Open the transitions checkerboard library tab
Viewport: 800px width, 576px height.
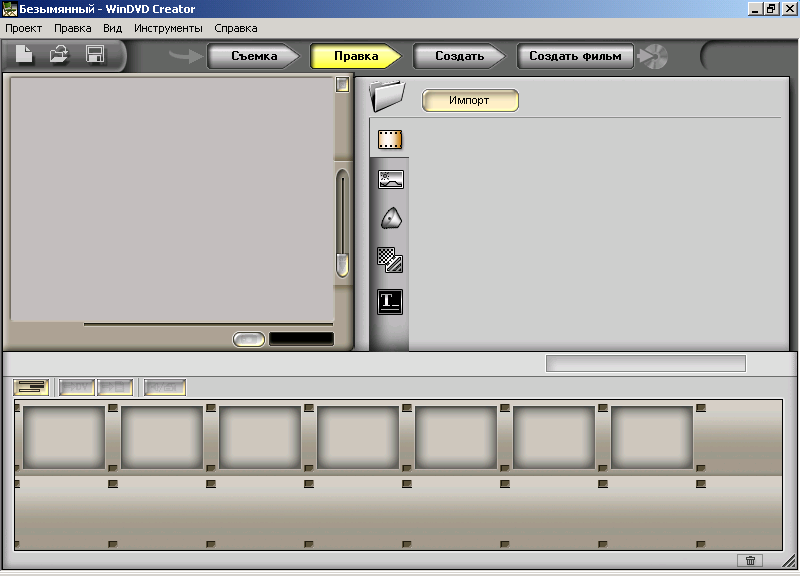(390, 260)
